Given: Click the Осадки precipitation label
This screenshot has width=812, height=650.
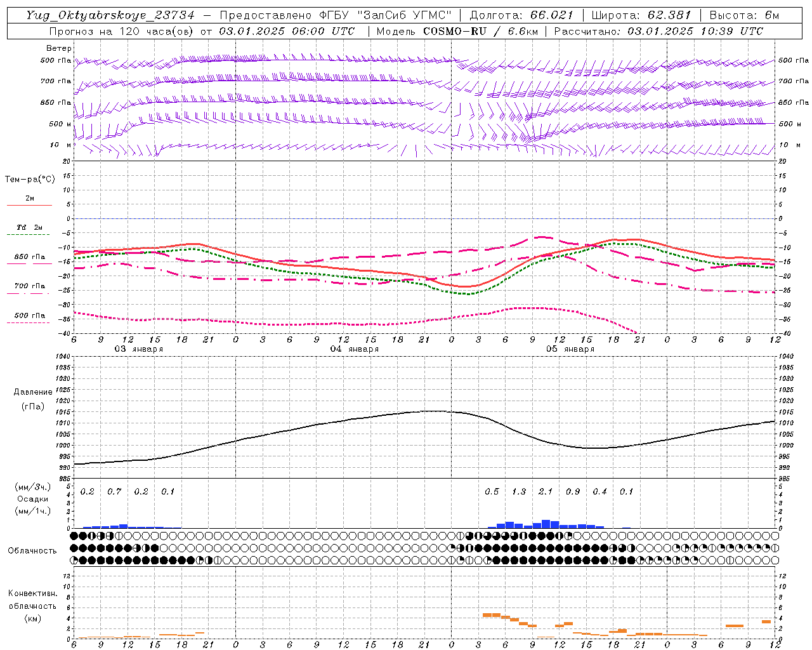Looking at the screenshot, I should coord(32,499).
